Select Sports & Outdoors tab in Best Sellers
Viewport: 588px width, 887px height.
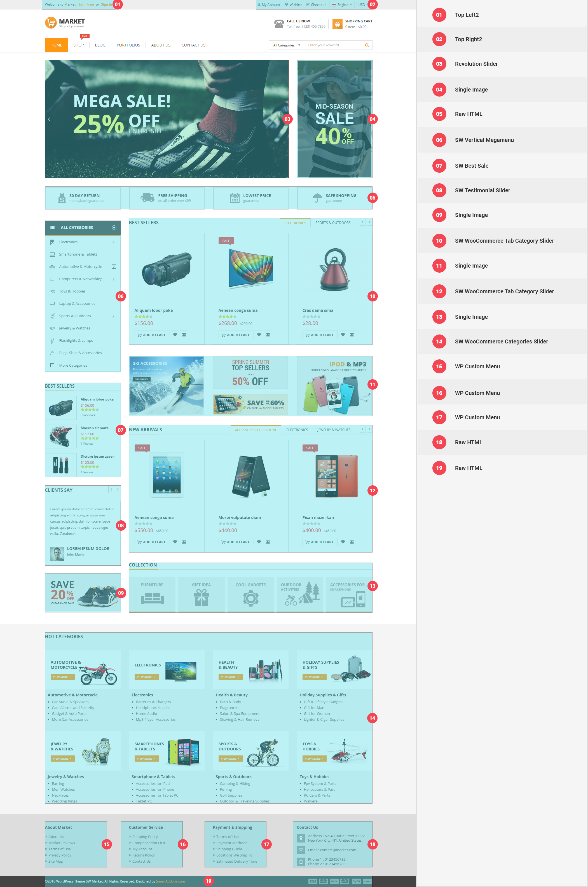point(333,223)
